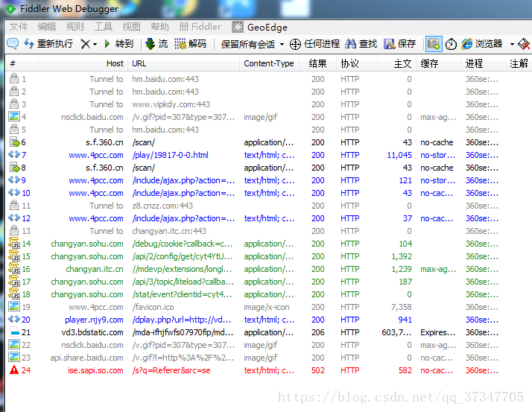Click the replay 重新执行 toolbar button
The width and height of the screenshot is (532, 412).
pyautogui.click(x=48, y=44)
